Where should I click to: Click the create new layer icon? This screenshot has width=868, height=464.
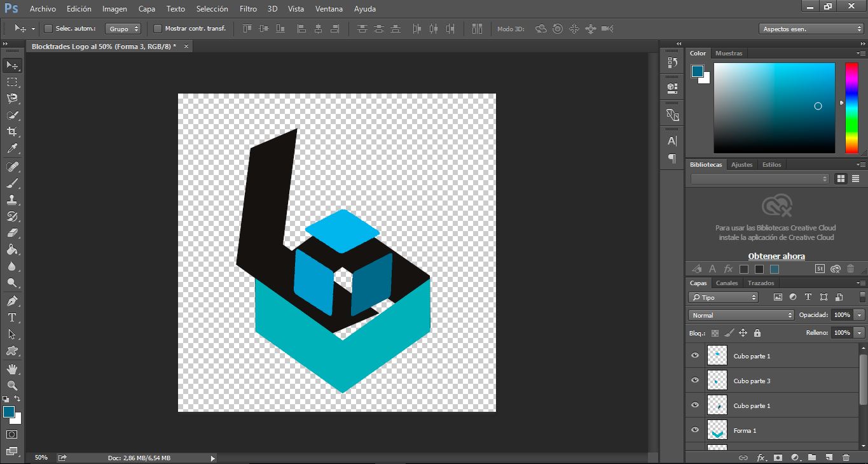point(829,457)
